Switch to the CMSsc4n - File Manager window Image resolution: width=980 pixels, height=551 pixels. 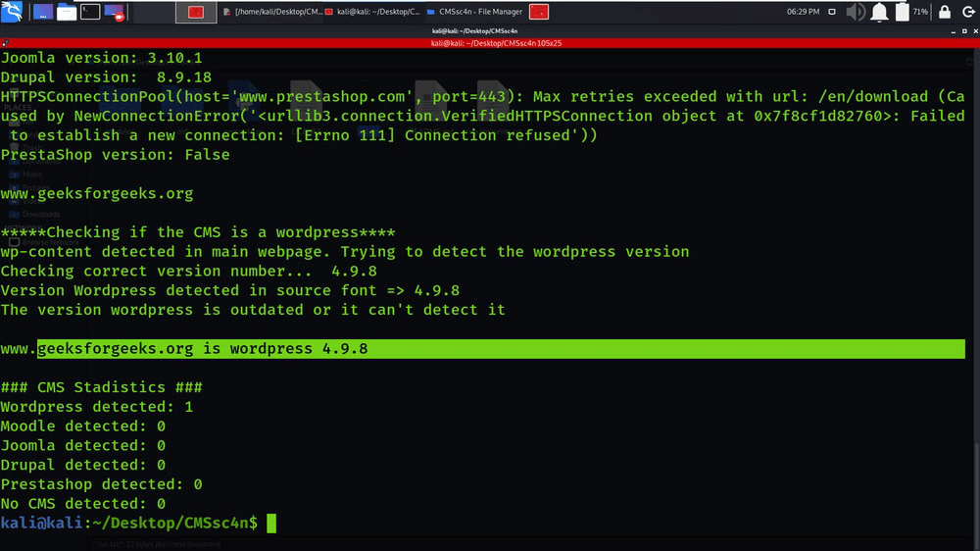[x=474, y=12]
